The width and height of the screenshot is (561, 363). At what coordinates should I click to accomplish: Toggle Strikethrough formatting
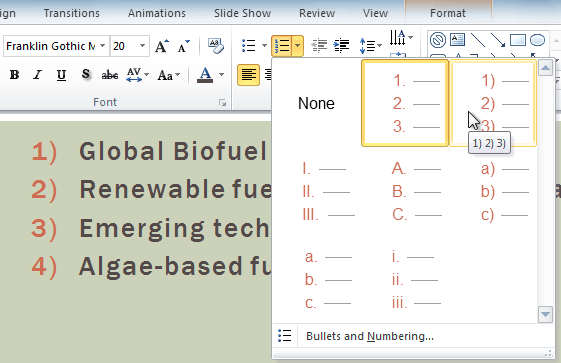(110, 75)
